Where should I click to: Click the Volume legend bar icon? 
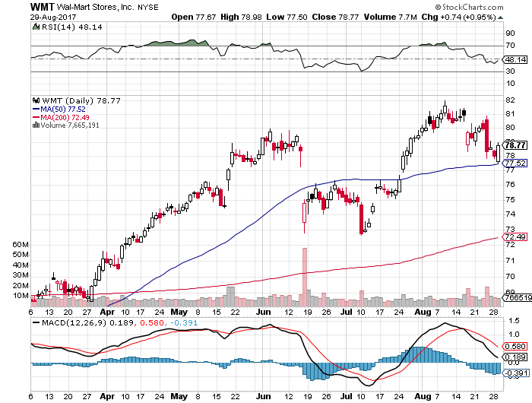tap(33, 125)
